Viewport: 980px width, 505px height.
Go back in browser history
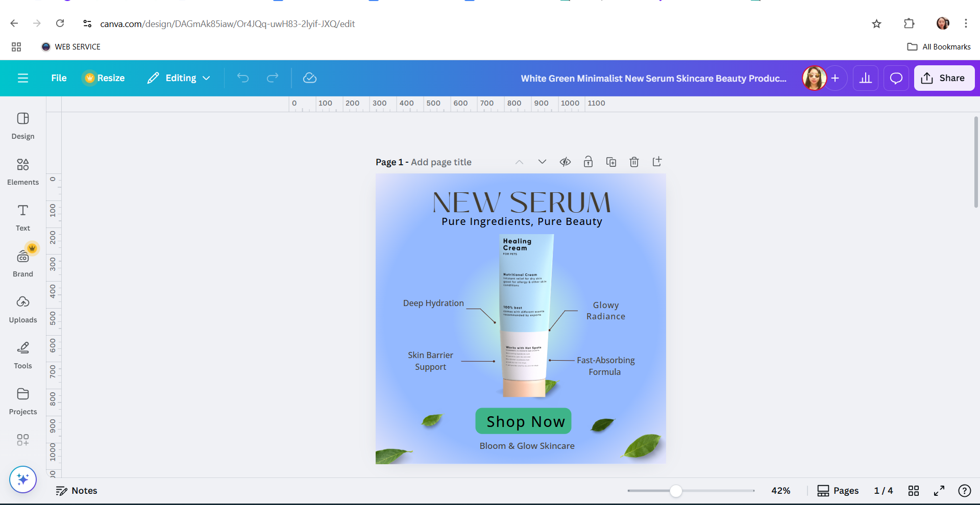tap(14, 23)
